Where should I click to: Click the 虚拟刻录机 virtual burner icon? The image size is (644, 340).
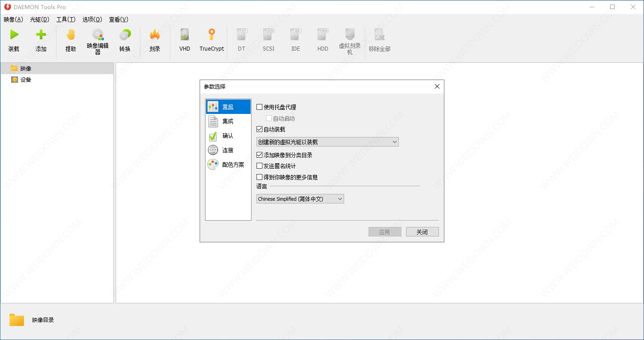click(x=350, y=35)
